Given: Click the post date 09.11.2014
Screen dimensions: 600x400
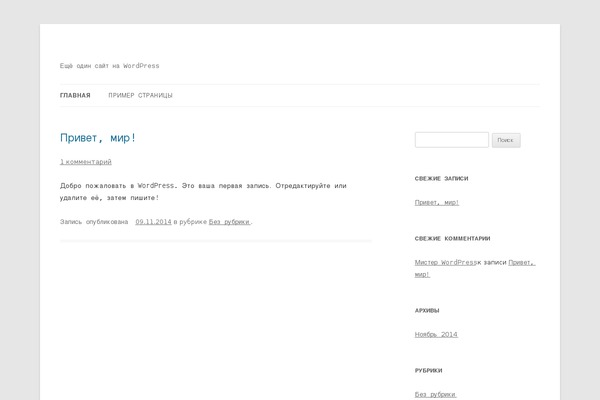Looking at the screenshot, I should click(153, 222).
